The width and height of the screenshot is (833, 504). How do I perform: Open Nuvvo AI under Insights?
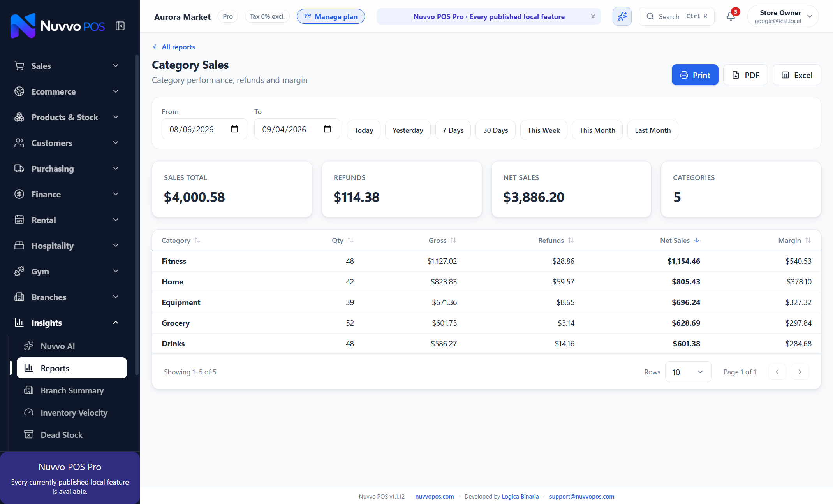pyautogui.click(x=72, y=346)
